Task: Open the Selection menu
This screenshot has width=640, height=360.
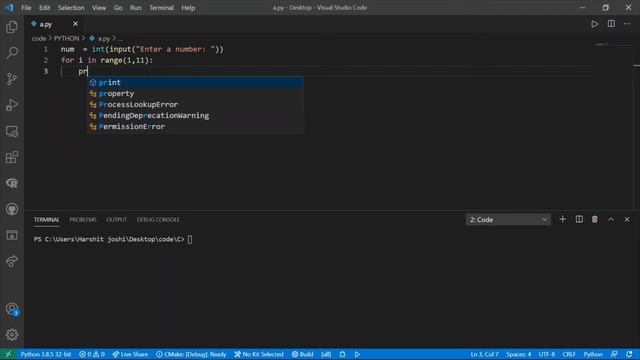Action: tap(71, 8)
